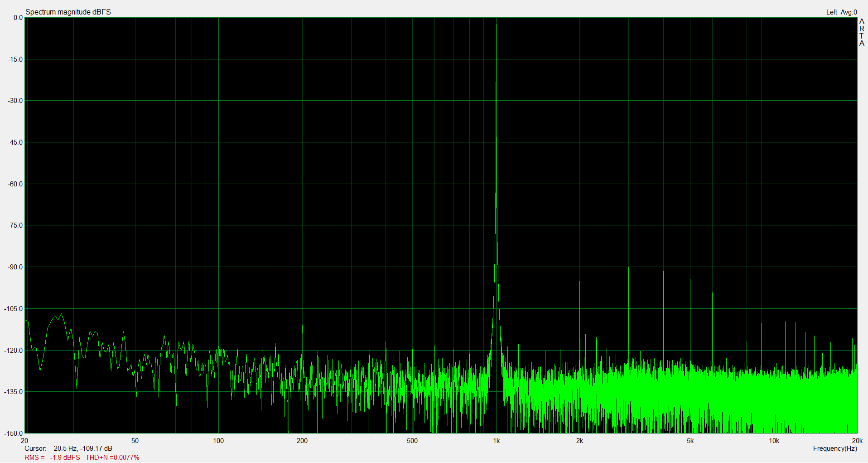Screen dimensions: 868x463
Task: Click the '5k' frequency axis tick label
Action: 690,441
